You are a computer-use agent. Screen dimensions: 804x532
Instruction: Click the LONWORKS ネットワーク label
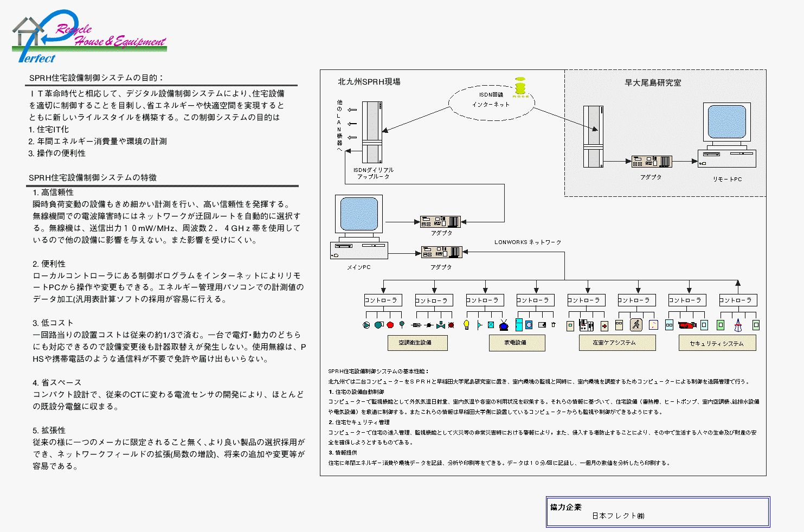(528, 242)
